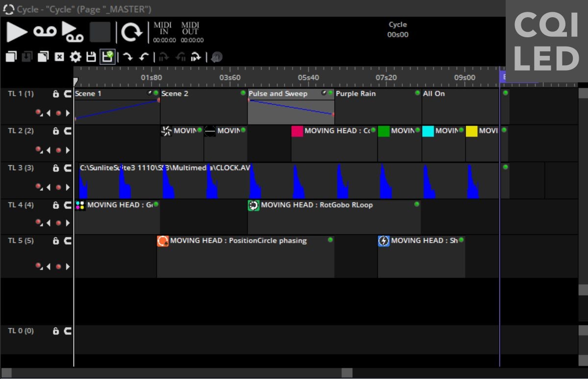
Task: Open the red dot dropdown on TL 4
Action: pyautogui.click(x=39, y=223)
